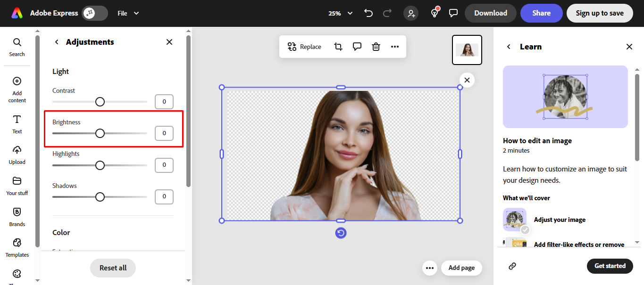
Task: Open the zoom level dropdown showing 25%
Action: (340, 13)
